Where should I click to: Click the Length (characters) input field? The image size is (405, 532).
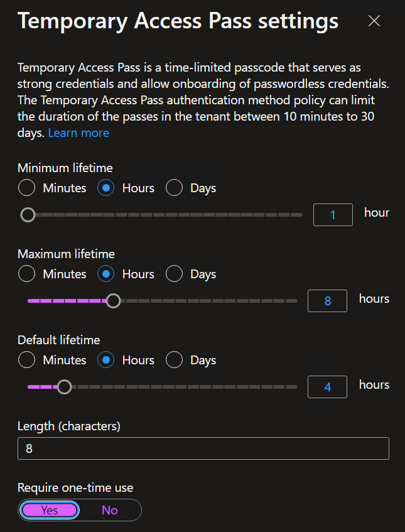point(203,448)
